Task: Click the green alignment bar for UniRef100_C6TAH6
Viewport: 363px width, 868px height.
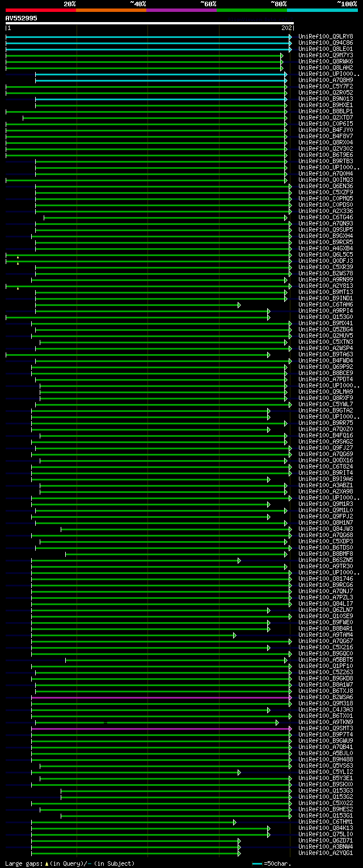Action: point(138,305)
